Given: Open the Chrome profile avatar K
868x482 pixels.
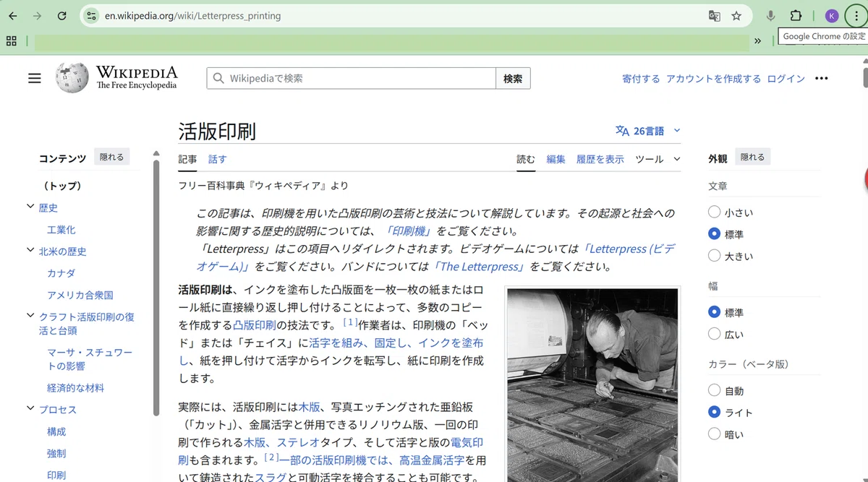Looking at the screenshot, I should [x=832, y=16].
